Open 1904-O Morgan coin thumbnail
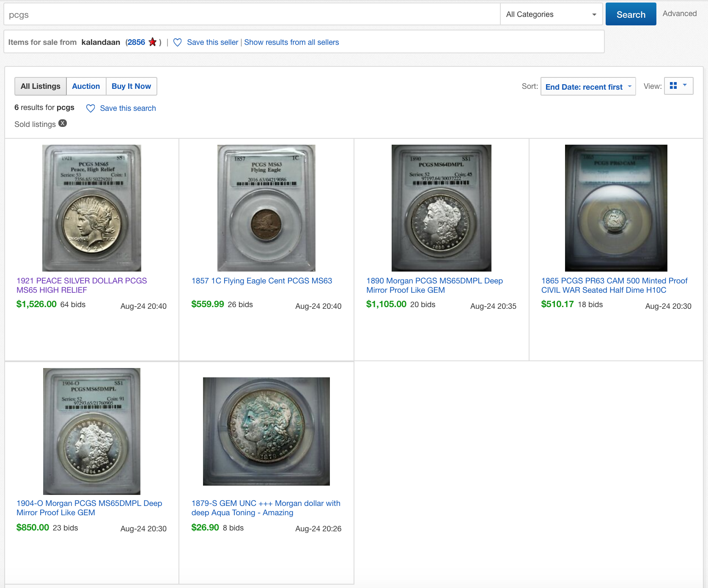Screen dimensions: 708x588 point(92,431)
